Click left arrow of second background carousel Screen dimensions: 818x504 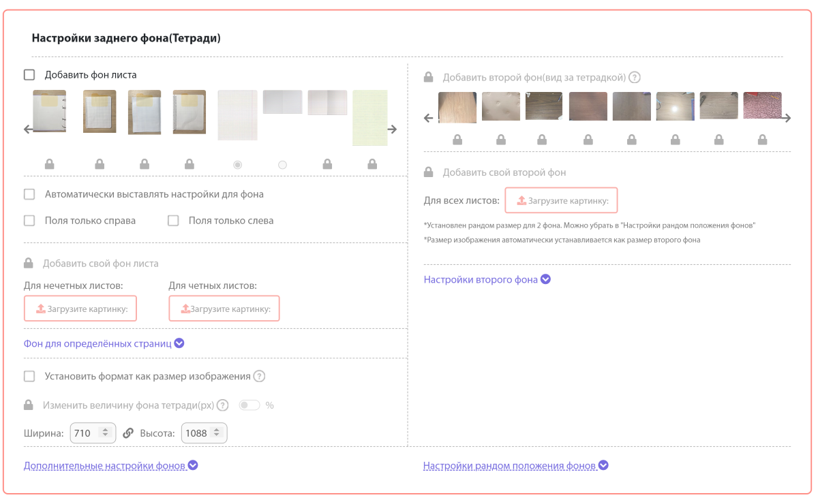click(428, 118)
